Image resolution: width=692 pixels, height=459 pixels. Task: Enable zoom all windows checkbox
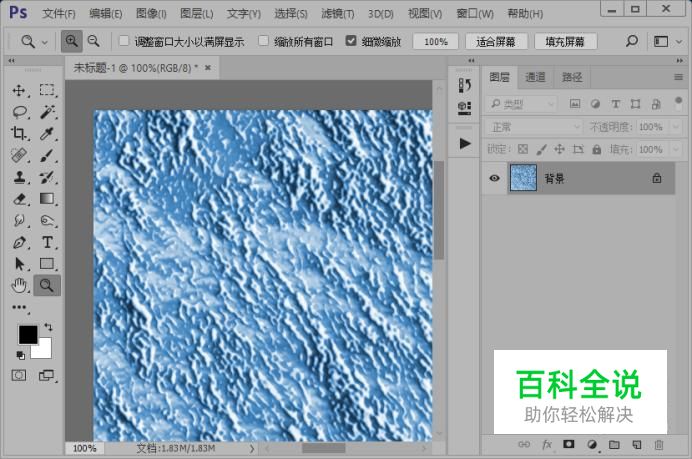pos(263,41)
